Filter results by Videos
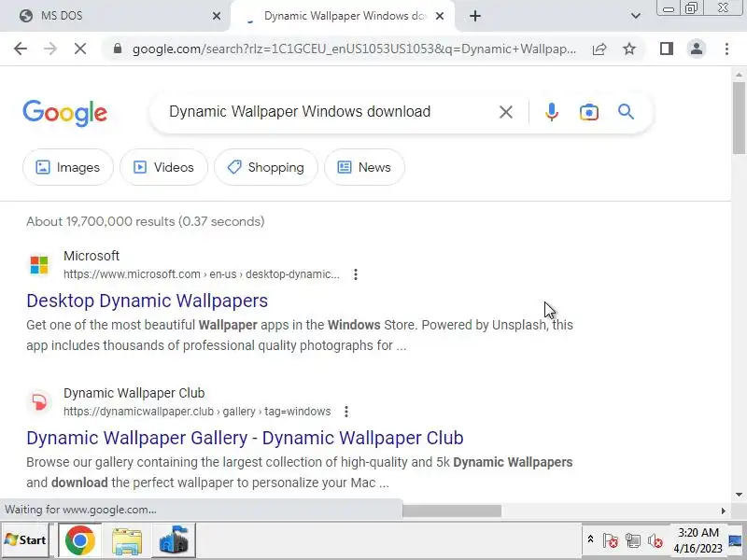The width and height of the screenshot is (747, 560). tap(164, 167)
